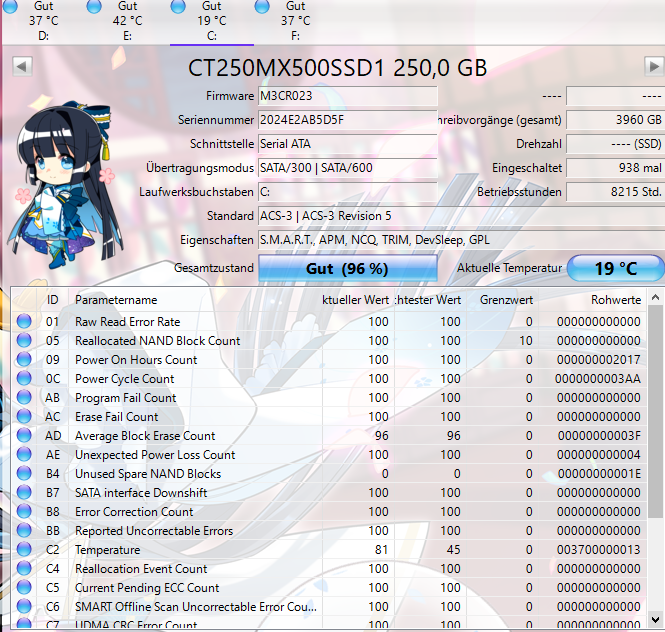This screenshot has width=665, height=632.
Task: Select the Power Cycle Count row text
Action: (x=125, y=379)
